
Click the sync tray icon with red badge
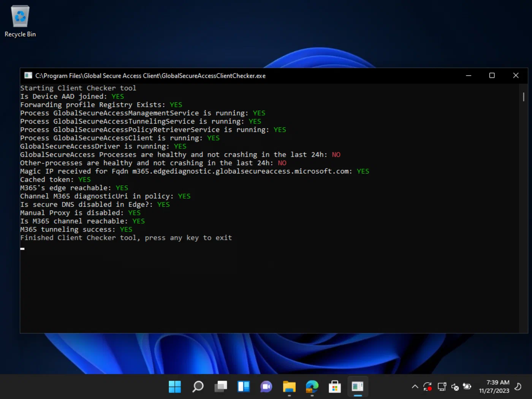427,387
